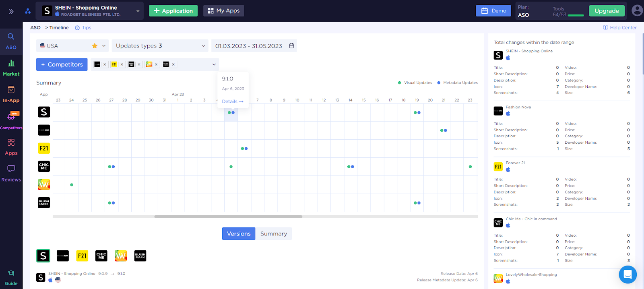
Task: Open the USA country dropdown
Action: pos(72,46)
